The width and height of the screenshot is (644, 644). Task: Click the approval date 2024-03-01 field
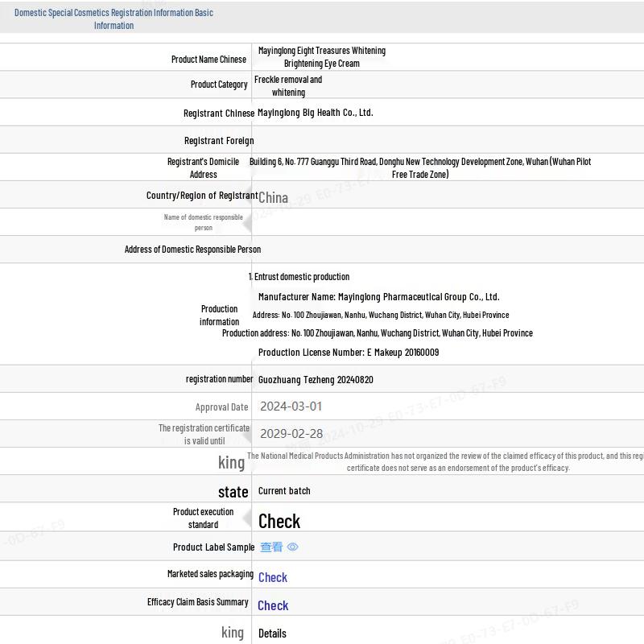[x=291, y=407]
